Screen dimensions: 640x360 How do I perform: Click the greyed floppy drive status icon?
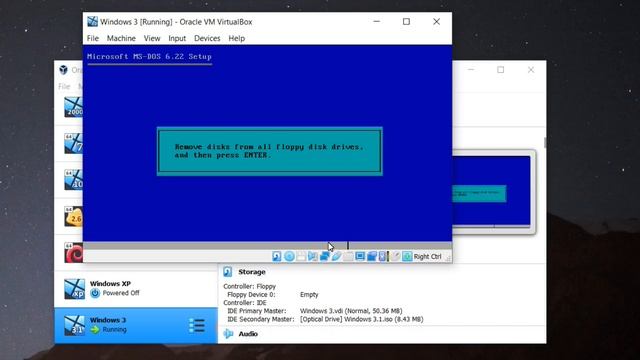pos(301,256)
